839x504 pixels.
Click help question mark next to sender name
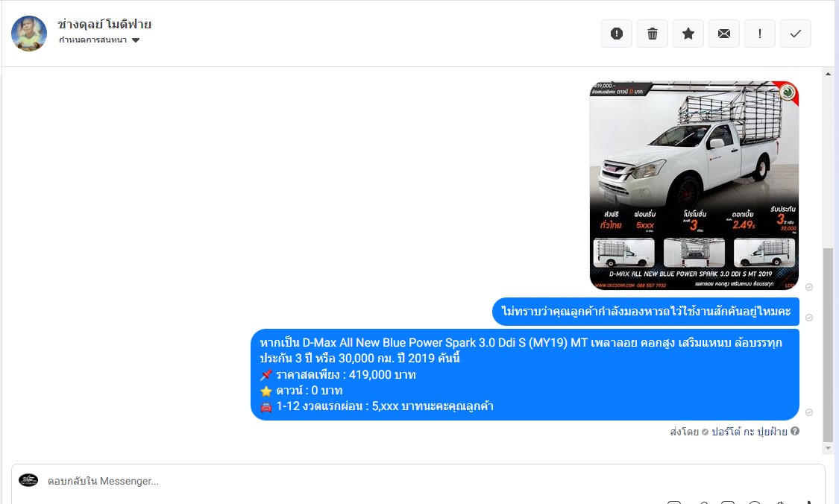[795, 431]
